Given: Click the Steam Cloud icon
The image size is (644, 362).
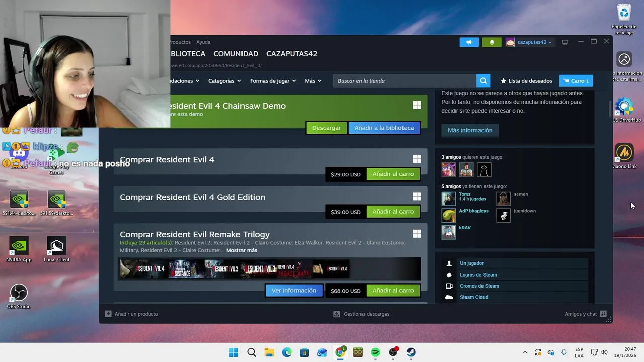Looking at the screenshot, I should click(449, 297).
